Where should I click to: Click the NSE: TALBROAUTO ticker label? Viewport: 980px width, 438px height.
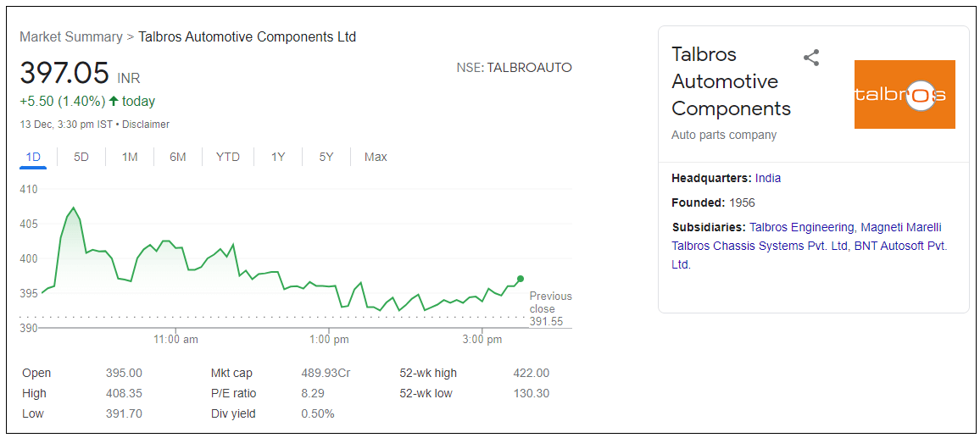[515, 68]
